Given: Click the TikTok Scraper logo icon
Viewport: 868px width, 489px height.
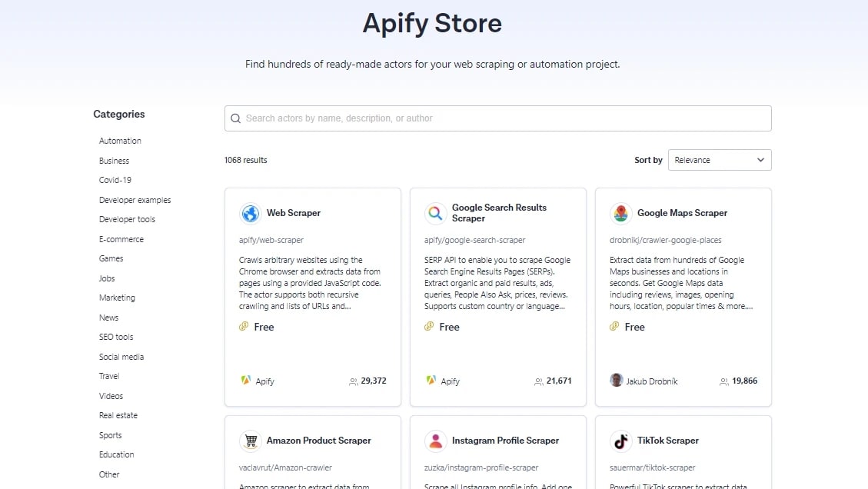Looking at the screenshot, I should click(x=621, y=441).
